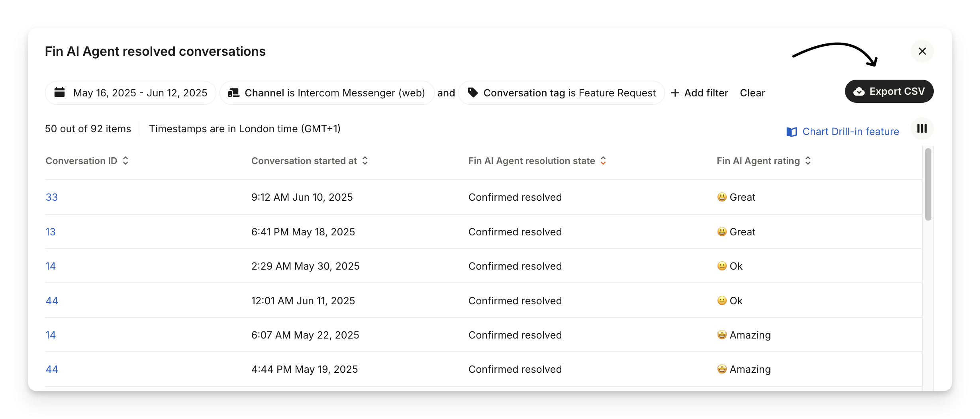Viewport: 980px width, 419px height.
Task: Click the plus icon for Add filter
Action: 675,93
